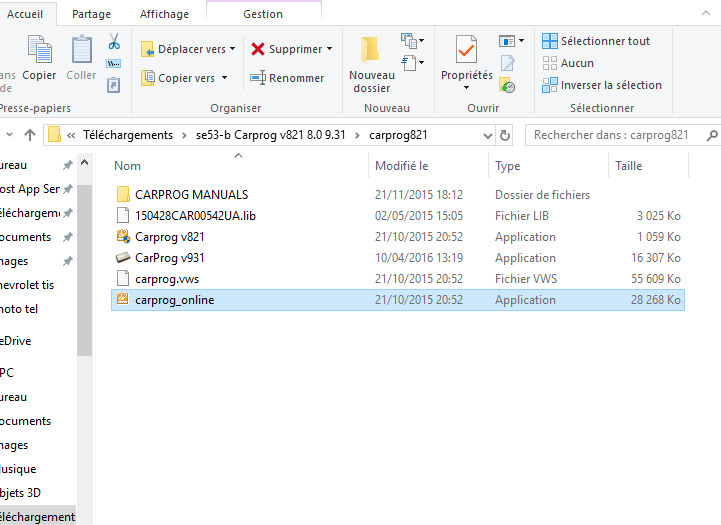Click the Historique icon in Ouvrir group

[507, 86]
